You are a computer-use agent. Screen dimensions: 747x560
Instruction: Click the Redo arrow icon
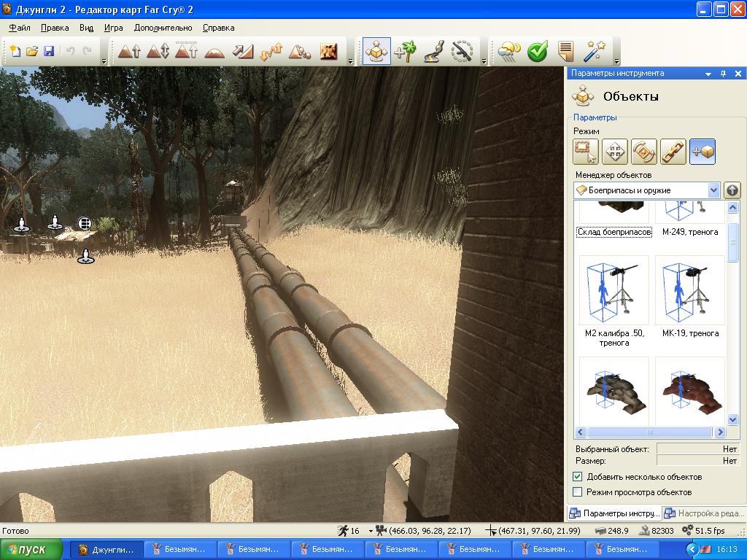(x=88, y=51)
